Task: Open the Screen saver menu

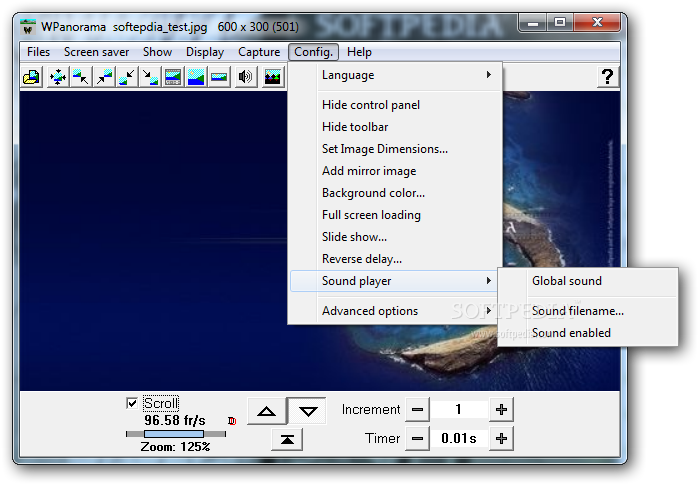Action: 96,52
